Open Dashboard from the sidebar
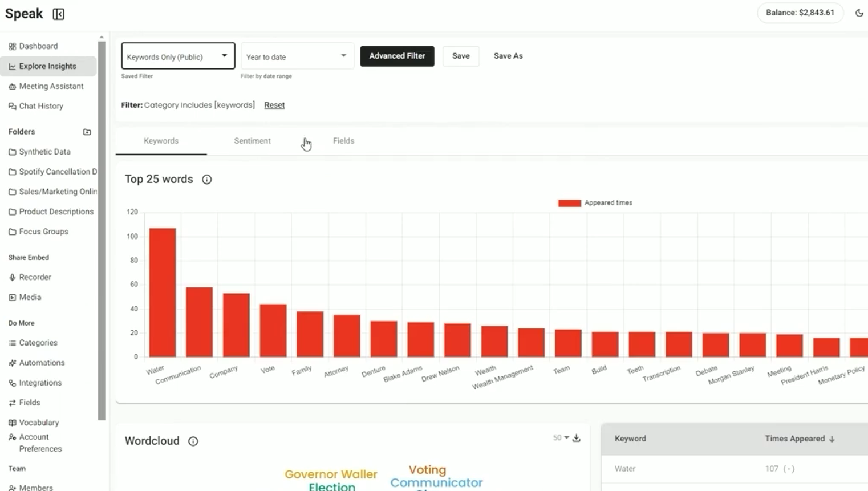 [x=38, y=46]
